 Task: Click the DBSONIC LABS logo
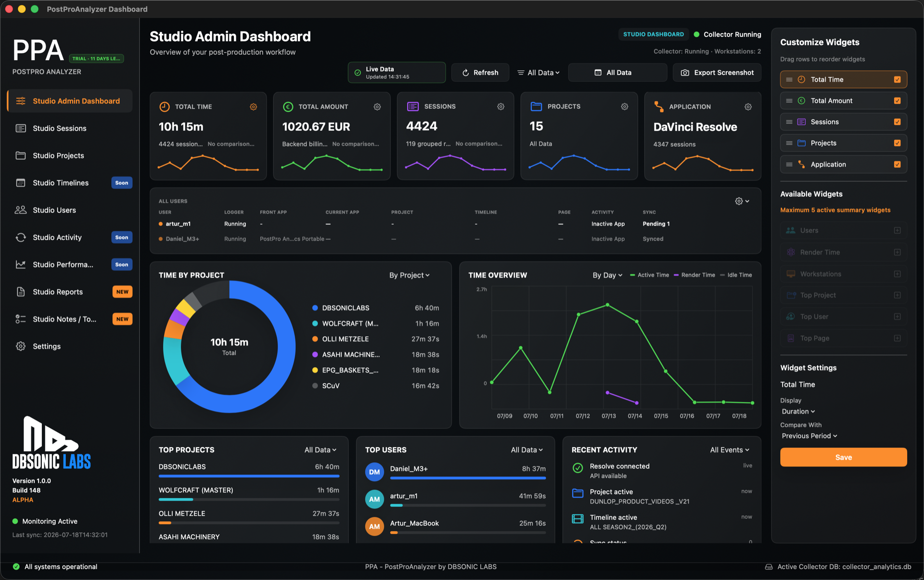51,442
